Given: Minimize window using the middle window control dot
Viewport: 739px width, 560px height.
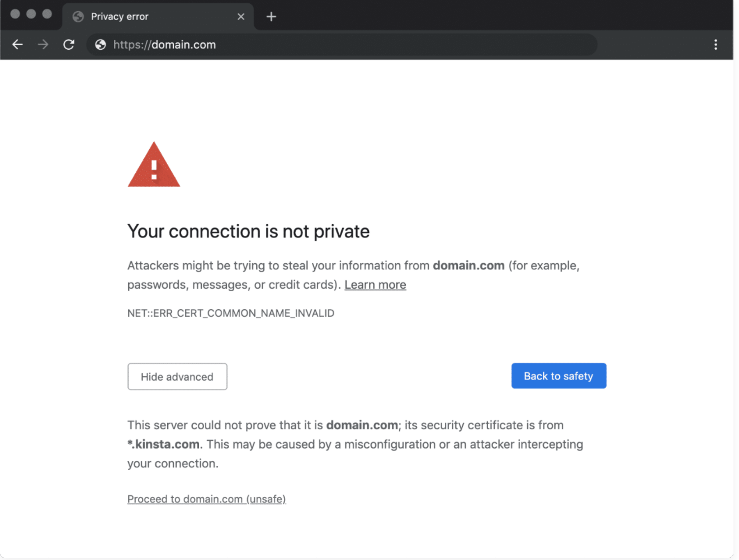Looking at the screenshot, I should (31, 14).
